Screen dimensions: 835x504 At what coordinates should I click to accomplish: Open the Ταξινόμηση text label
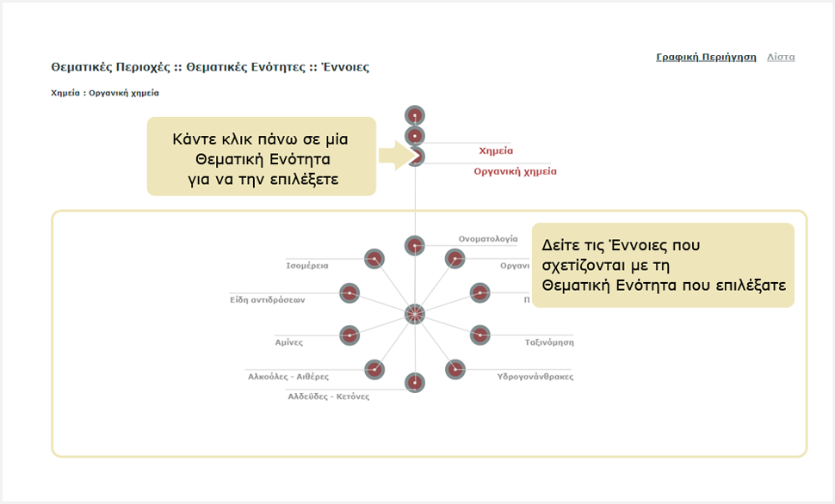(549, 342)
